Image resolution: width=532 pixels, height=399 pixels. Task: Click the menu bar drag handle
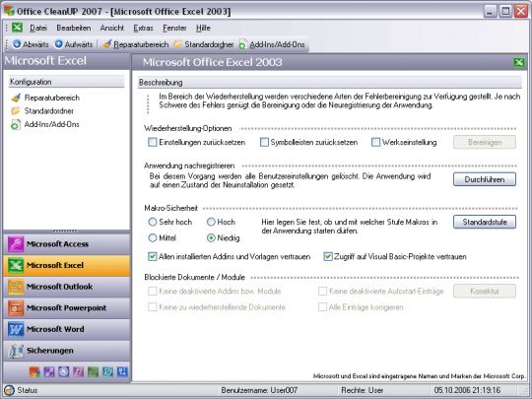[x=7, y=28]
